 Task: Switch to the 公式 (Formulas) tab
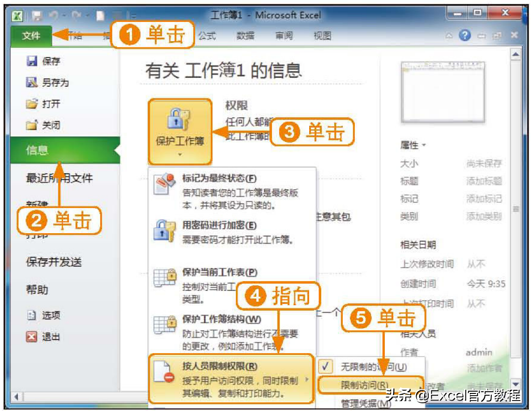[x=207, y=35]
